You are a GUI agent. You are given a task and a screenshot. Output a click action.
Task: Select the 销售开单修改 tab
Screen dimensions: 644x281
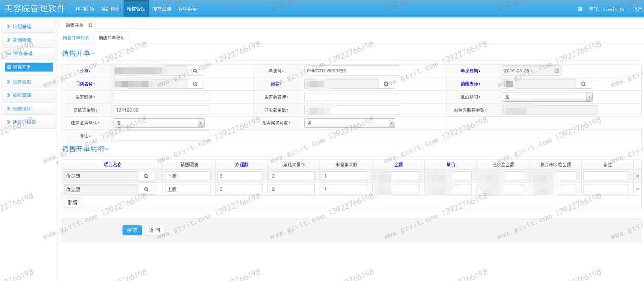click(x=112, y=38)
